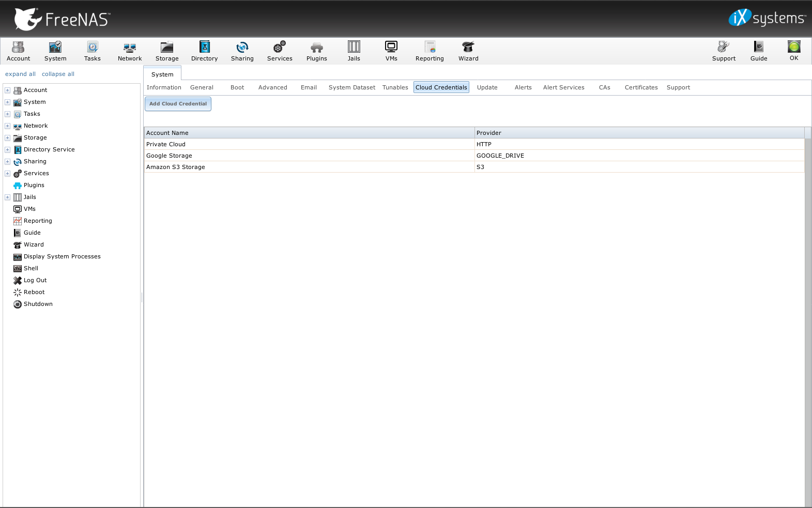Select Plugins in the sidebar tree
Viewport: 812px width, 508px height.
tap(29, 185)
